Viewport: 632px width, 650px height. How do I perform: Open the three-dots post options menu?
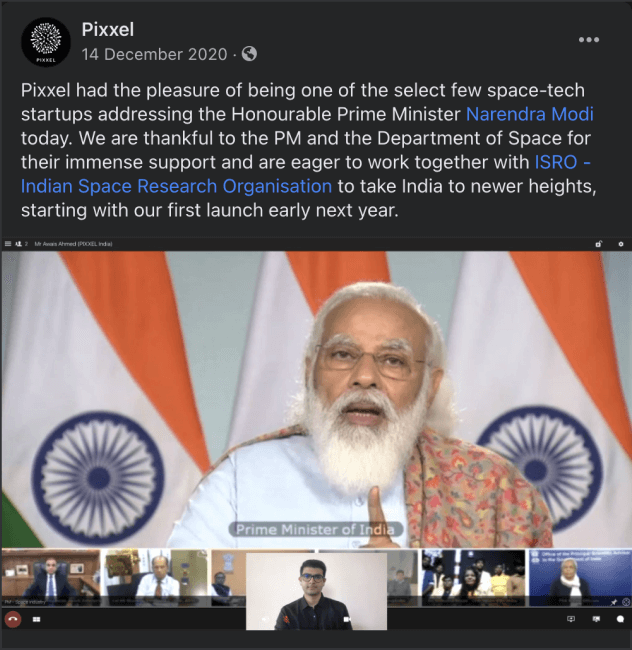(589, 40)
